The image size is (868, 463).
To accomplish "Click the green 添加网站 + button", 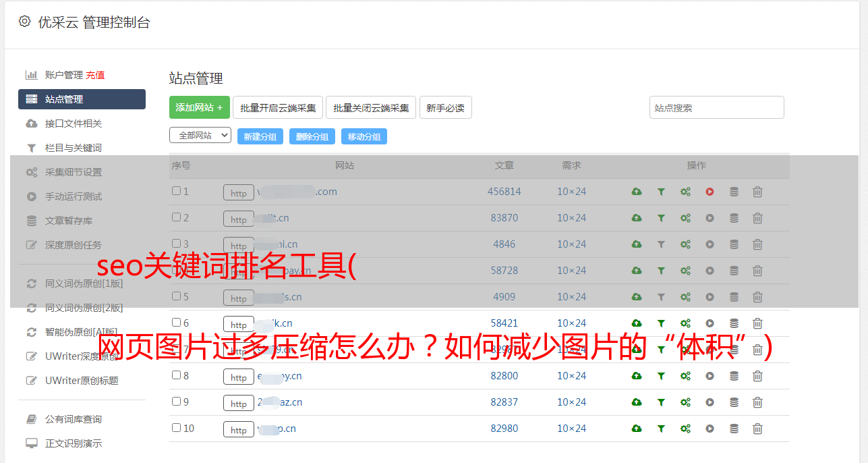I will (200, 107).
